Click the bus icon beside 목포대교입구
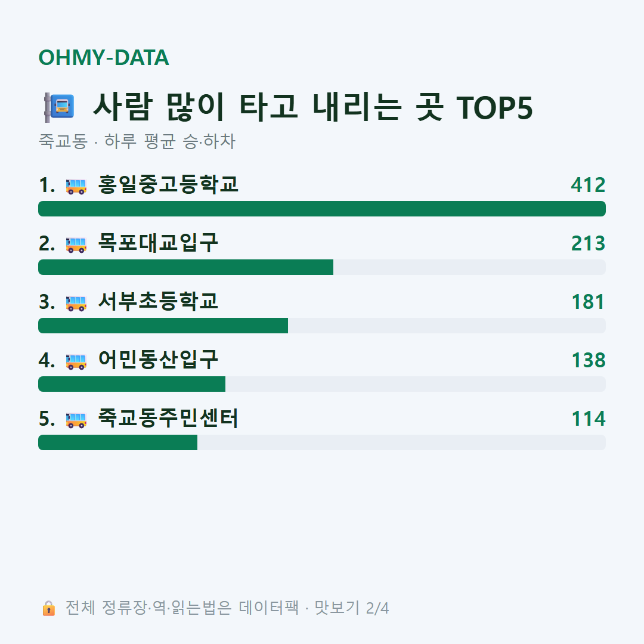 tap(76, 244)
